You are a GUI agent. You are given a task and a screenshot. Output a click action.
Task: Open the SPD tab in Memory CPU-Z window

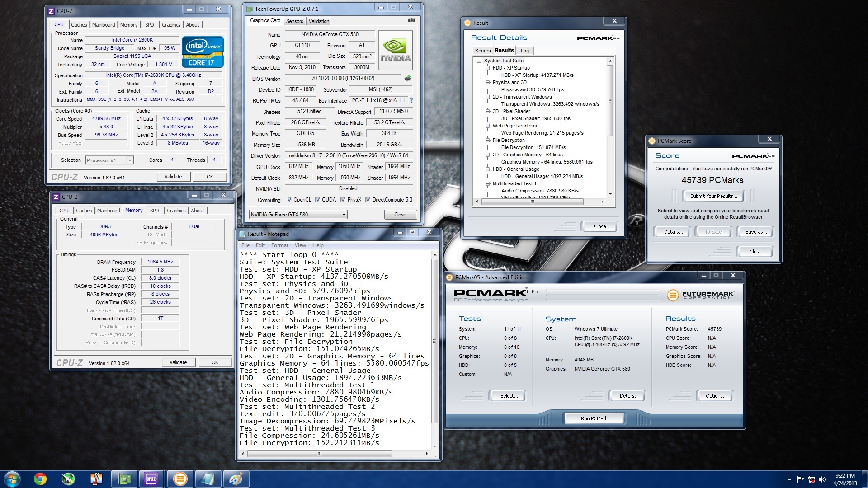point(154,211)
